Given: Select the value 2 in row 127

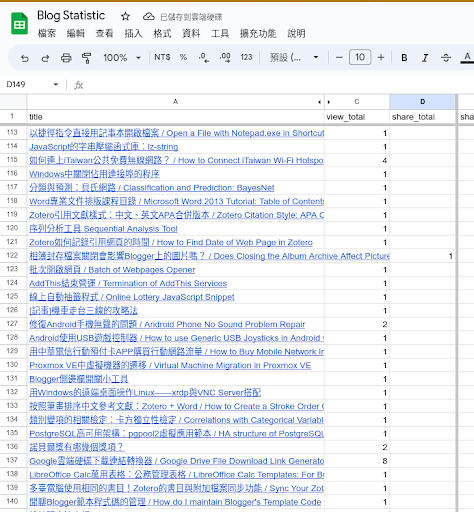Looking at the screenshot, I should coord(357,324).
